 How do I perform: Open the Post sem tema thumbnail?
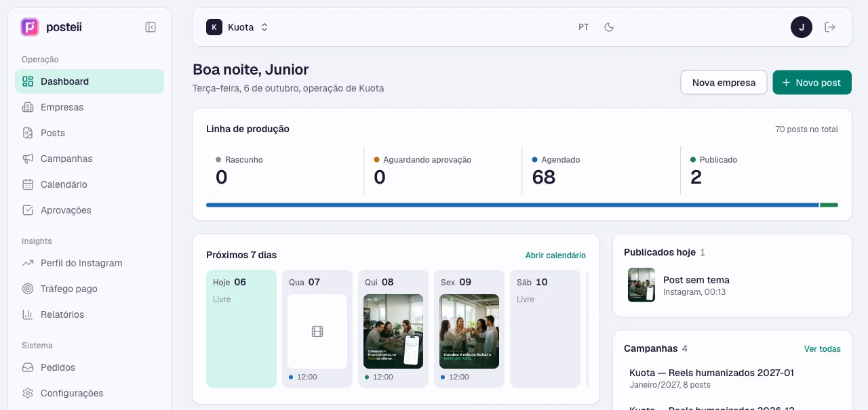[642, 285]
